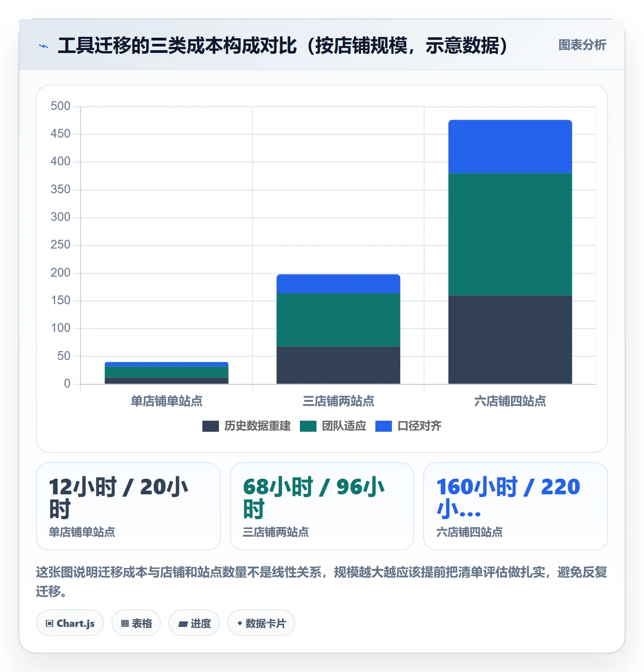Image resolution: width=644 pixels, height=672 pixels.
Task: Click the 历史数据重建 legend label
Action: coord(258,426)
